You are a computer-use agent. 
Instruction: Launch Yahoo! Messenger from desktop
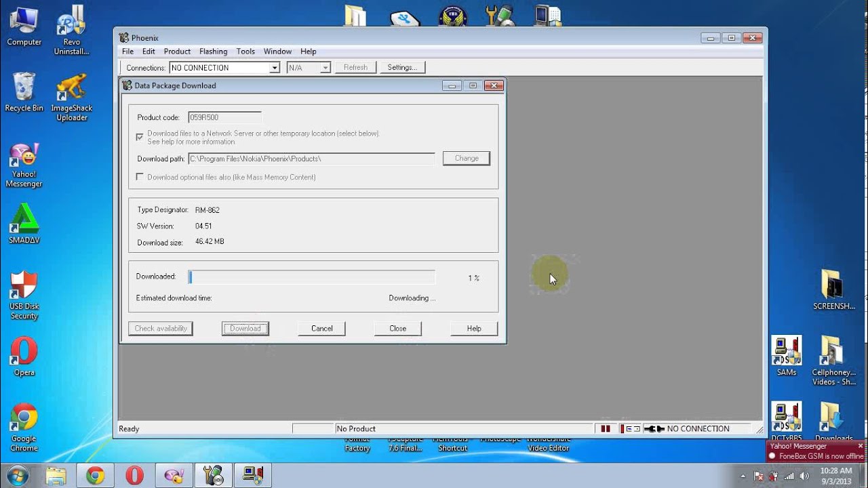coord(24,166)
